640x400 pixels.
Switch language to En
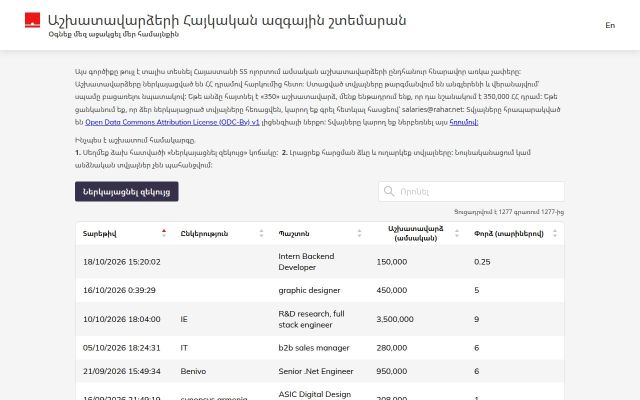(x=610, y=25)
